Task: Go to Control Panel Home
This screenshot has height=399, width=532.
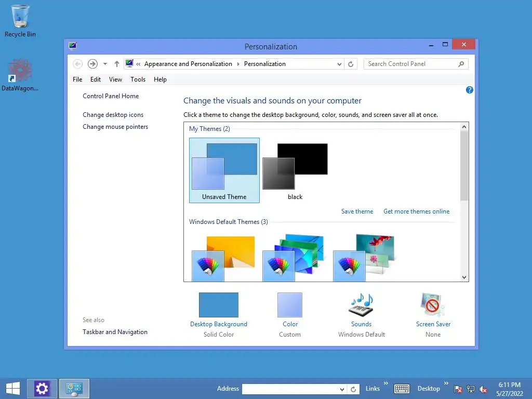Action: click(x=111, y=96)
